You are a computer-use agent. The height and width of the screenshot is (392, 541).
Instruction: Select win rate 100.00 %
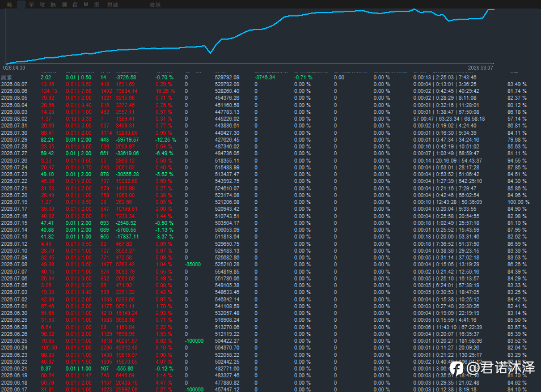tap(518, 202)
